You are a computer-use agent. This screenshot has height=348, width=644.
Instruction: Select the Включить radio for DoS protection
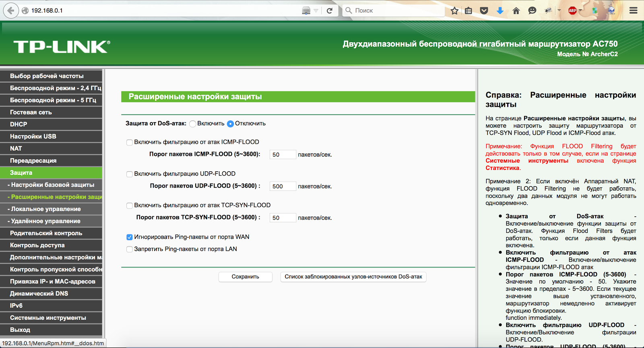[193, 124]
